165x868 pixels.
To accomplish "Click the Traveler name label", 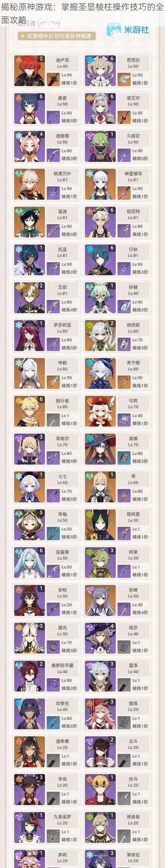I will [x=63, y=401].
